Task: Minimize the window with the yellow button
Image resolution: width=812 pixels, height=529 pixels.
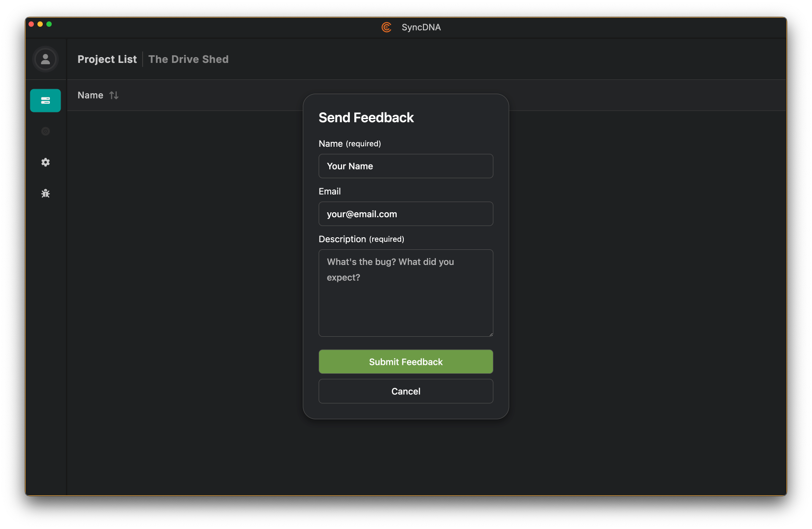Action: (40, 24)
